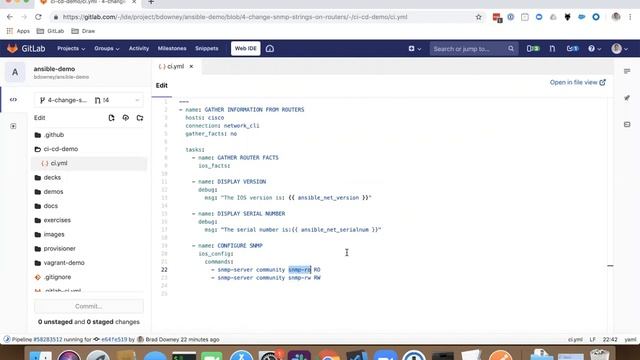Open the to-do list icon in navbar

tap(573, 49)
